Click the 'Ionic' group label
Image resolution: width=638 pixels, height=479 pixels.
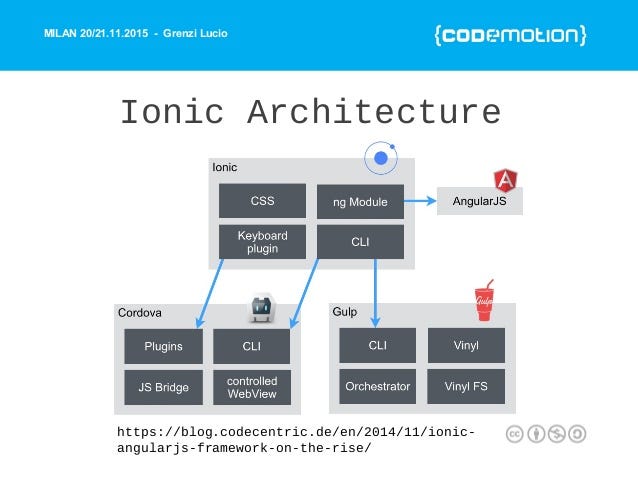pyautogui.click(x=225, y=167)
